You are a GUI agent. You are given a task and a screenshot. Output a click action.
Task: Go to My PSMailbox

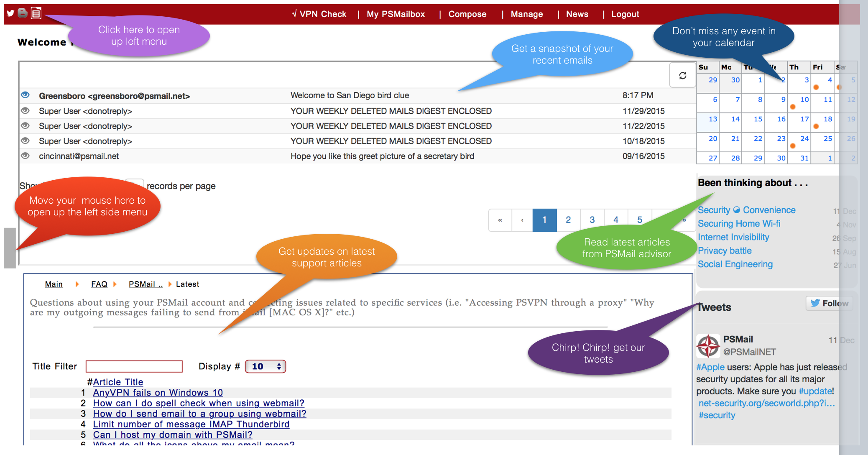(x=396, y=14)
